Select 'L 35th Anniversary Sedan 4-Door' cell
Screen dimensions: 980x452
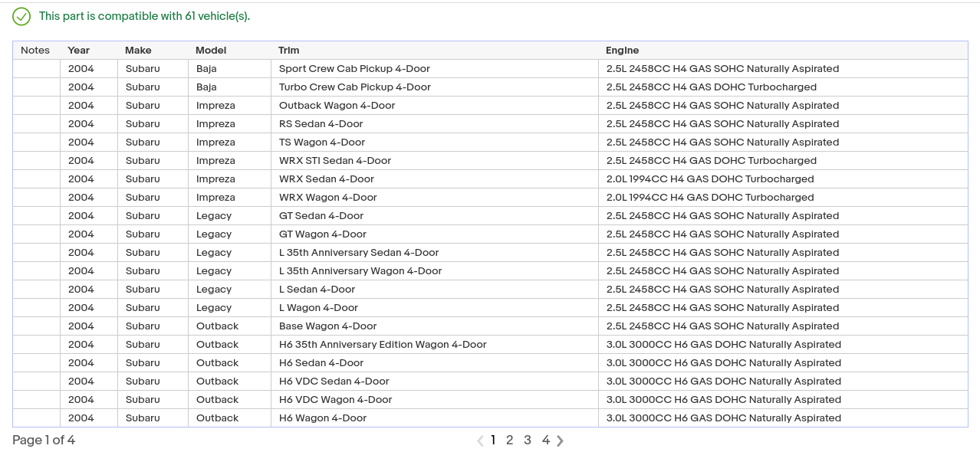(x=435, y=253)
